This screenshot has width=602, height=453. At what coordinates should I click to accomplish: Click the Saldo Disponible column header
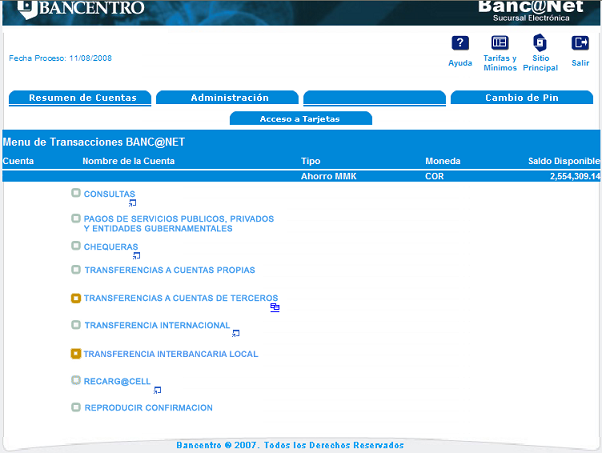point(564,161)
